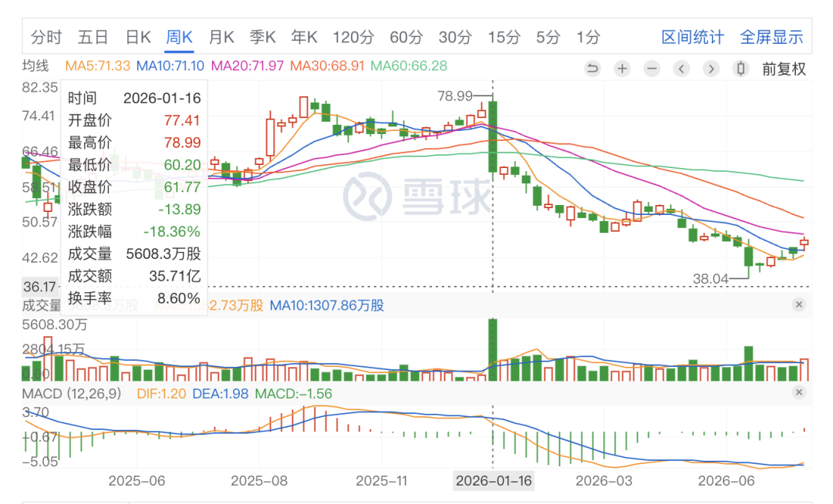Viewport: 833px width, 504px height.
Task: Zoom out with the minus icon
Action: tap(652, 69)
